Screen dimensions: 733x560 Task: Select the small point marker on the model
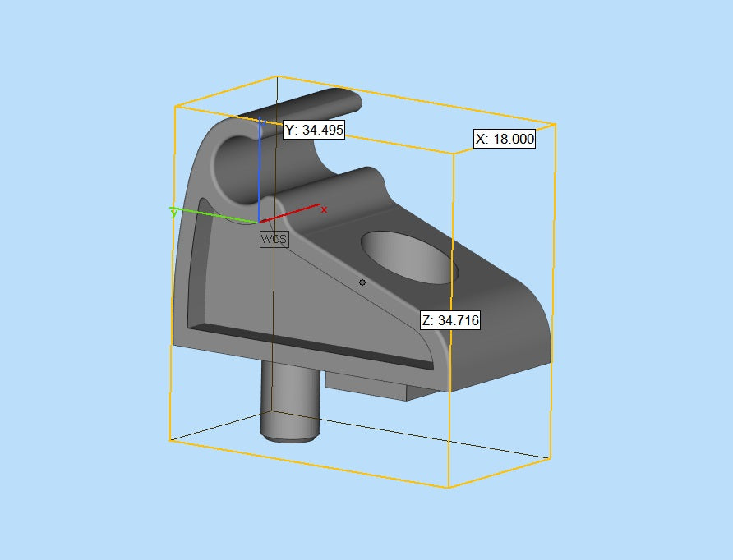point(362,282)
